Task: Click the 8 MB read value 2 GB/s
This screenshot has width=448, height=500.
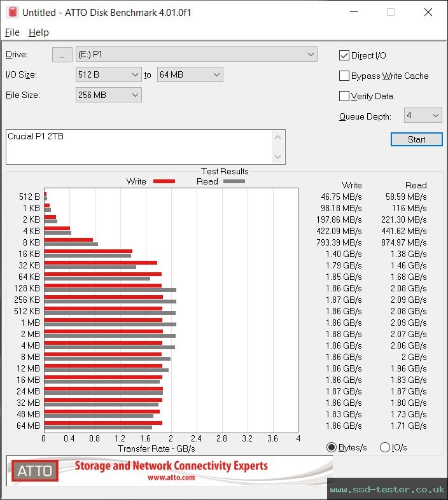Action: pos(414,357)
